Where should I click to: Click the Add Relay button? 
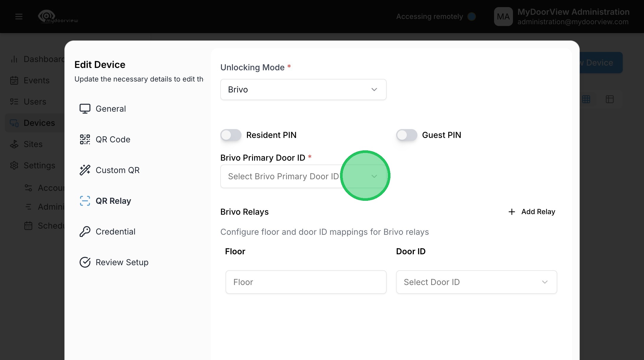pos(532,212)
